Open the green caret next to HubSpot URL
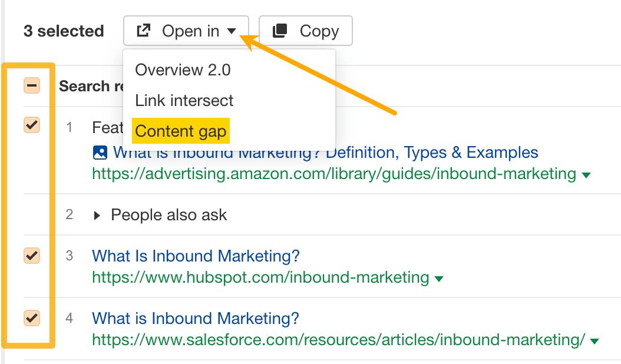 [440, 278]
